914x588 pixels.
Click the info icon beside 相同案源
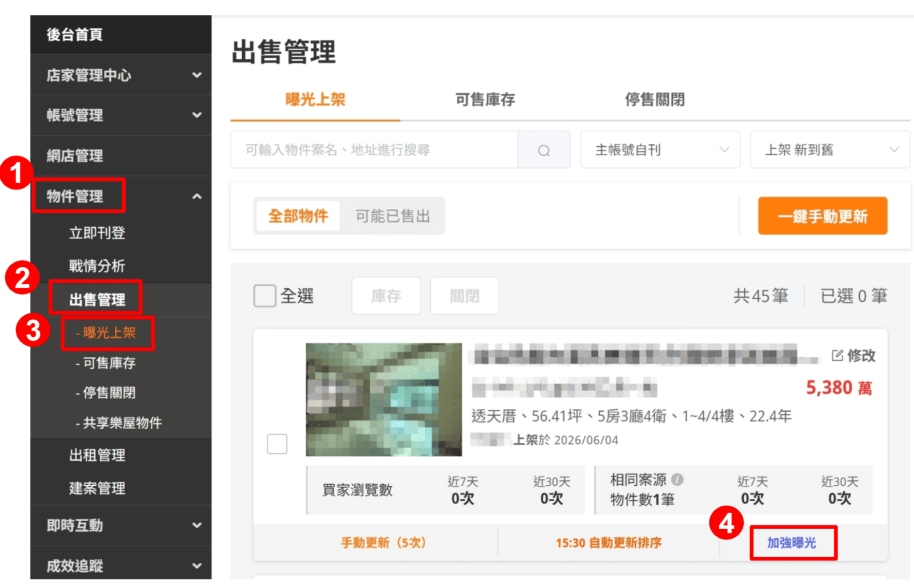click(678, 480)
